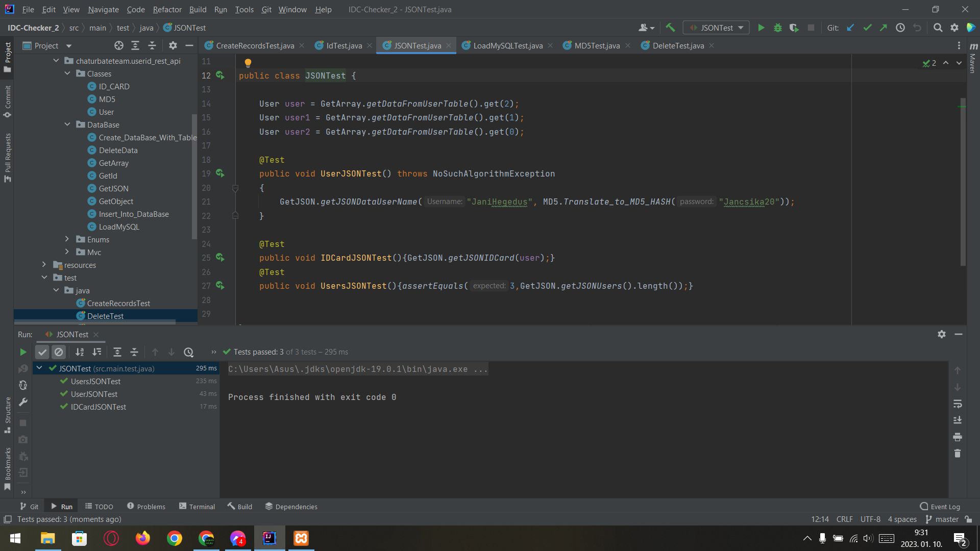The width and height of the screenshot is (980, 551).
Task: Open IDE Settings via the gear icon
Action: [x=954, y=28]
